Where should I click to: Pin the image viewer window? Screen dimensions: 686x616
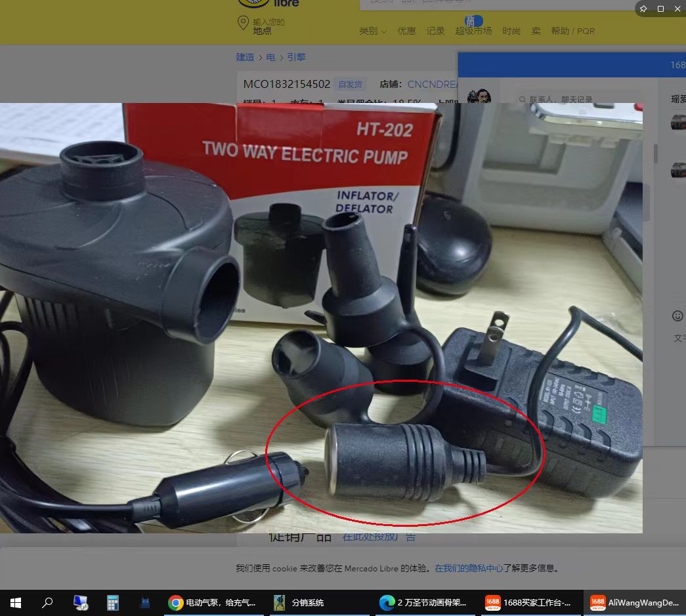643,9
